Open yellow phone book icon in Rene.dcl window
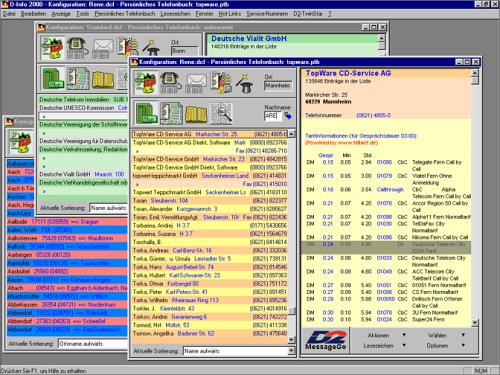The width and height of the screenshot is (500, 375). [196, 114]
